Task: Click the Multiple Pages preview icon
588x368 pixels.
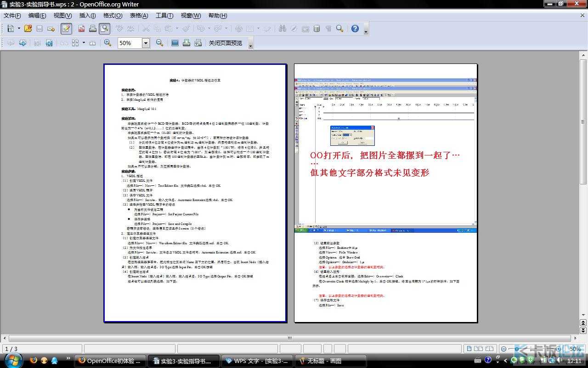Action: coord(75,43)
